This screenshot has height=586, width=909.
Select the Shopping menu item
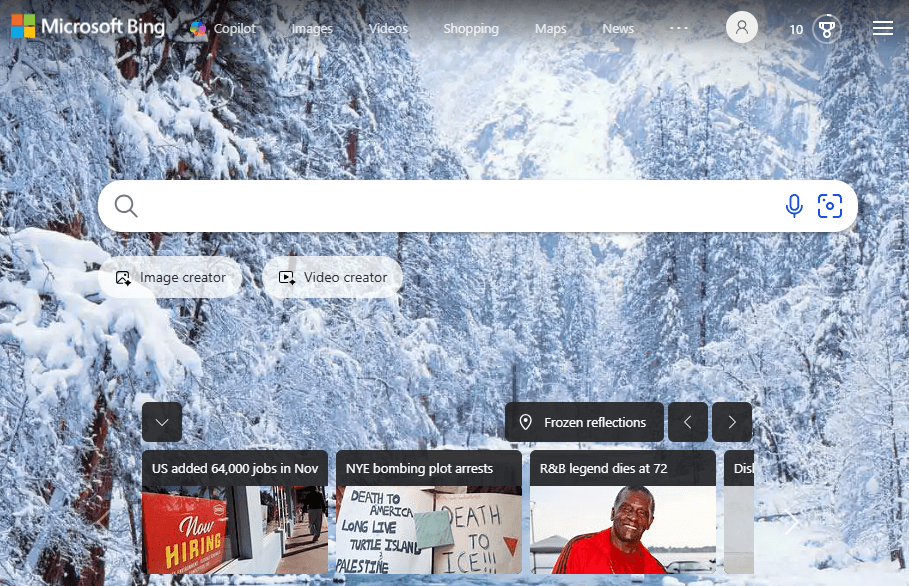[470, 29]
